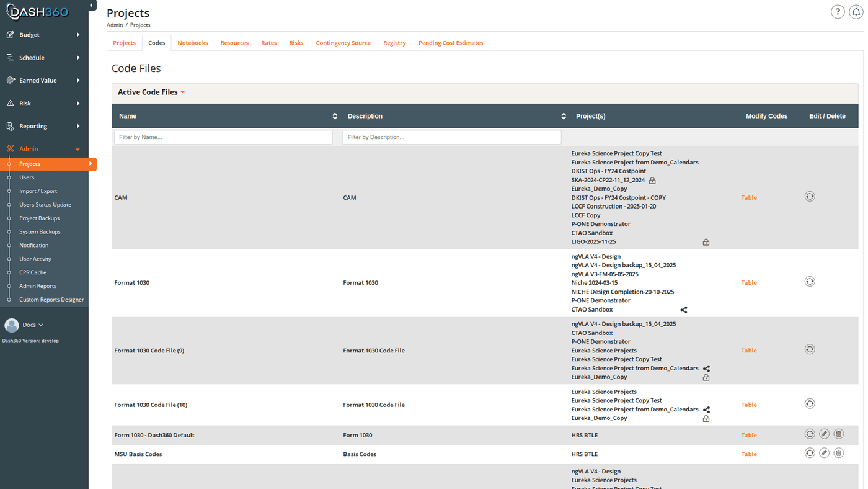Click the refresh icon in the Format 1030 row
Image resolution: width=868 pixels, height=489 pixels.
click(x=810, y=281)
